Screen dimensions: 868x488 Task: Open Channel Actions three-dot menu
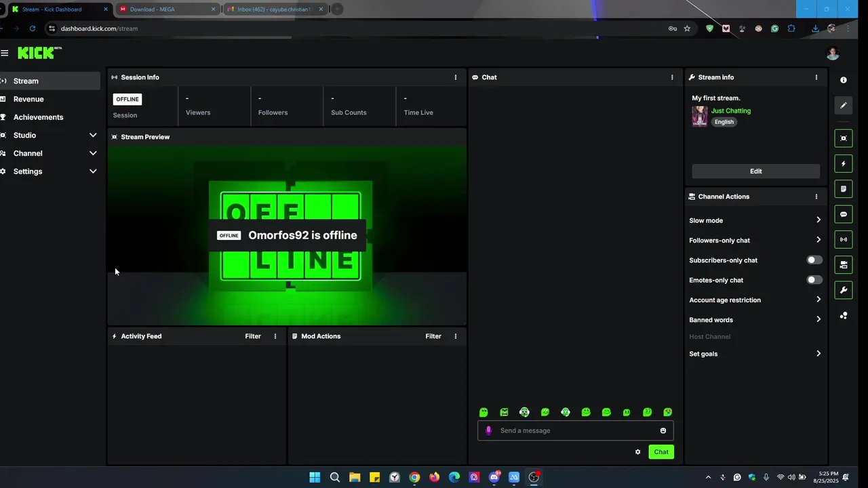tap(816, 197)
